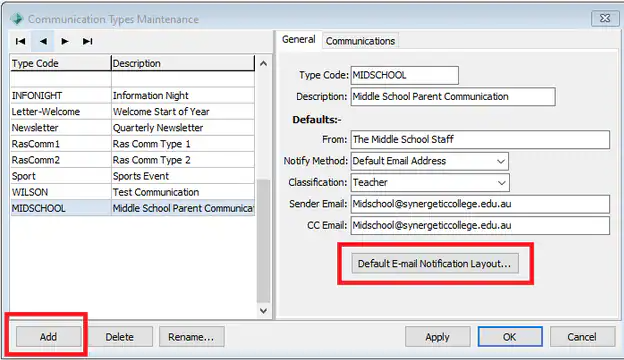
Task: Click the list scroll down arrow
Action: click(263, 311)
